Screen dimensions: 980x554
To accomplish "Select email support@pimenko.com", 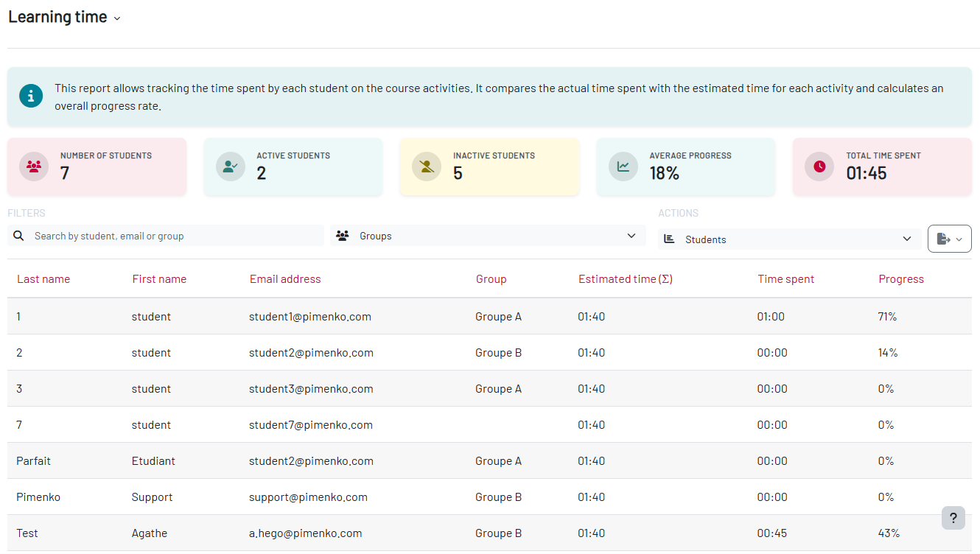I will (x=308, y=497).
